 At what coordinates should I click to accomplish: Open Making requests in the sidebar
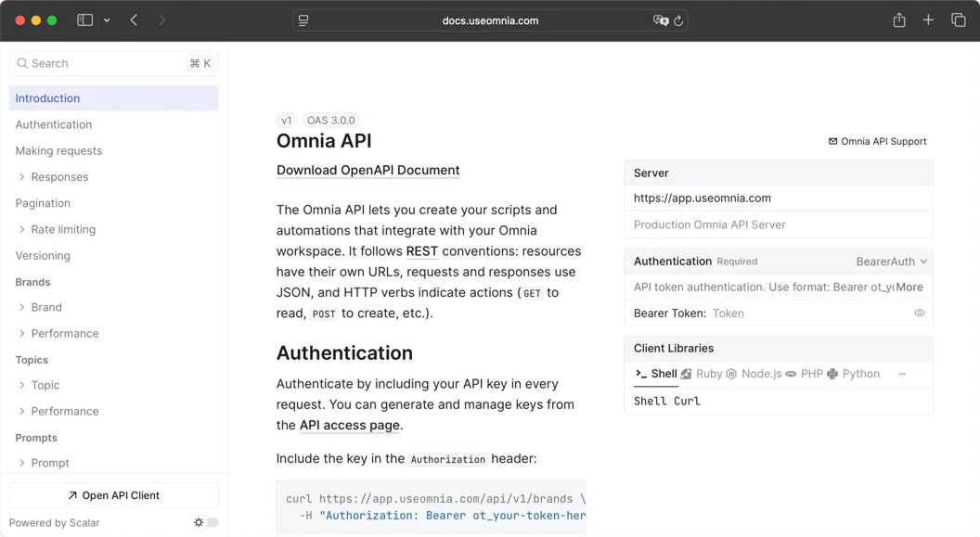[58, 150]
